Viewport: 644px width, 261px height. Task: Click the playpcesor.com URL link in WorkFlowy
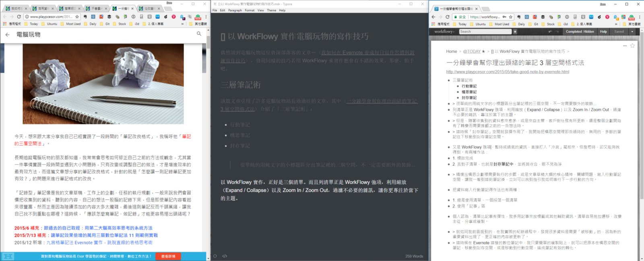(x=507, y=72)
